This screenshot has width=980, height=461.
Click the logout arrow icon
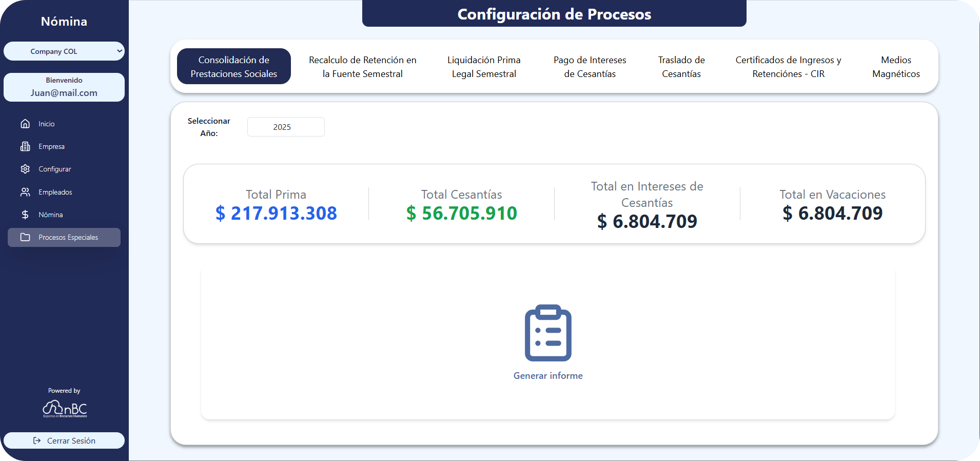coord(37,440)
